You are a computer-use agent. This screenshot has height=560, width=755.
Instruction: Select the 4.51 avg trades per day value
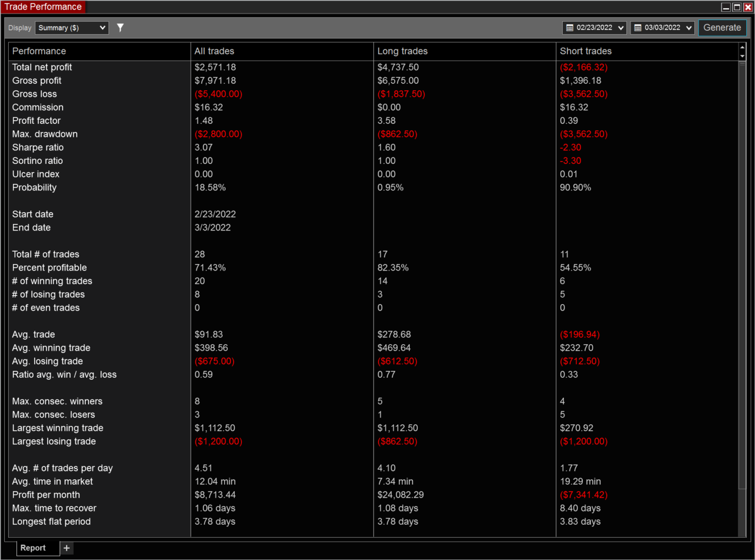tap(203, 468)
